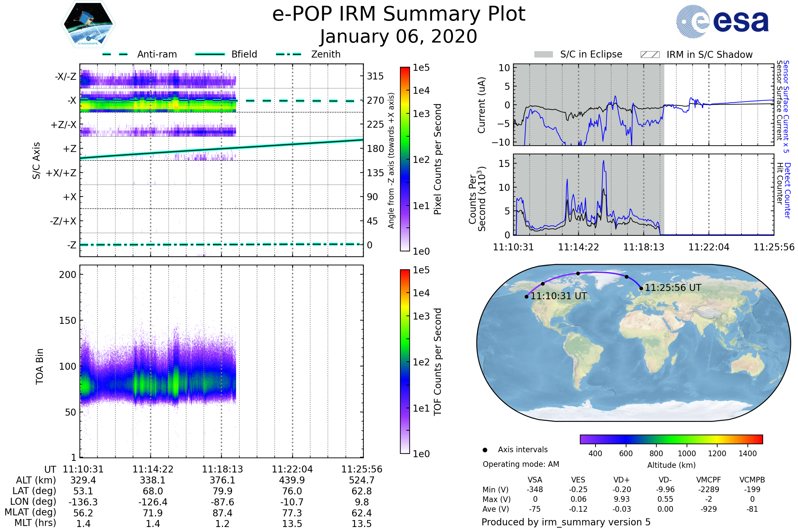Click the Zenith dash-dot legend line
The height and width of the screenshot is (532, 798).
289,54
